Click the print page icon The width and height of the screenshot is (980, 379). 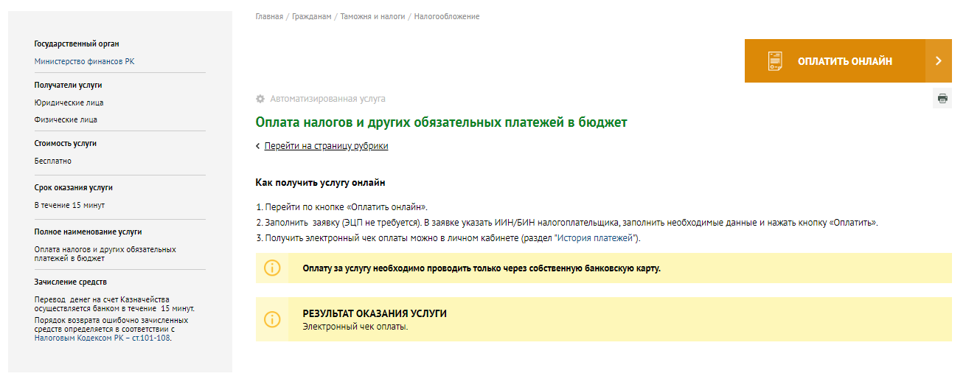(942, 99)
